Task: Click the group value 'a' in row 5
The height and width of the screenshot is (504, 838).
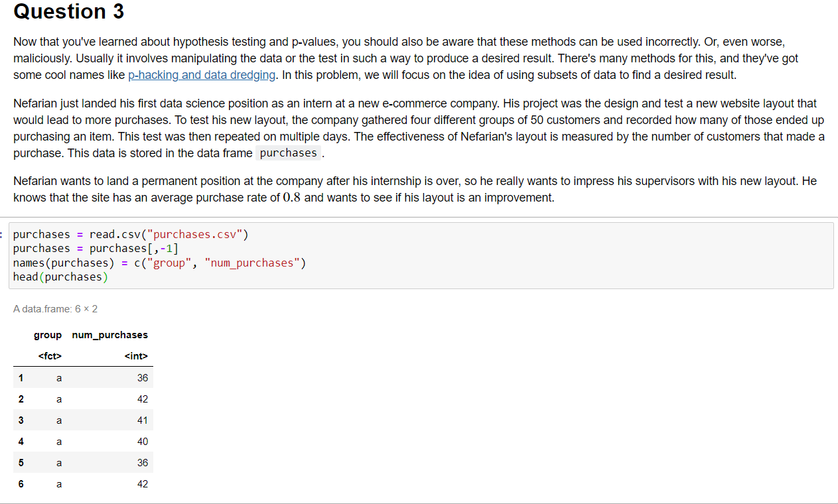Action: point(58,462)
